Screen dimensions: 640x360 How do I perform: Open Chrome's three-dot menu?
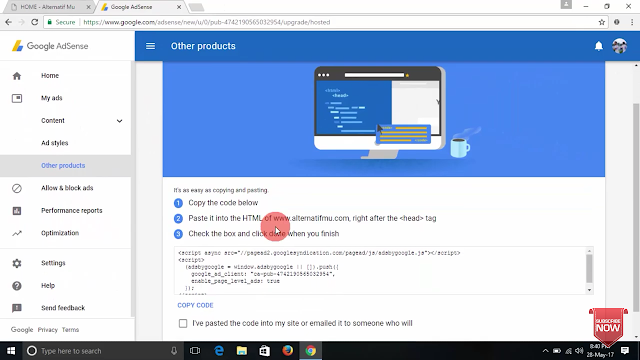[631, 22]
